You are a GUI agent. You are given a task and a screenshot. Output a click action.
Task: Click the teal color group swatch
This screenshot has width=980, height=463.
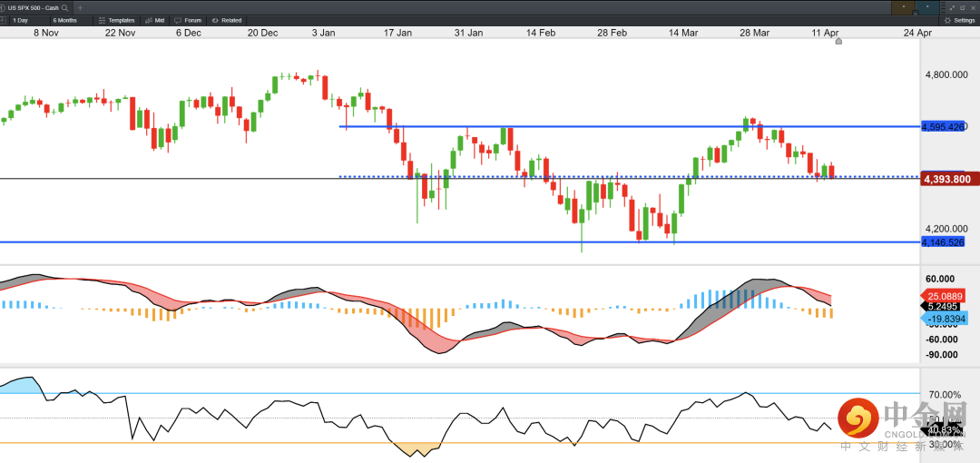(927, 7)
